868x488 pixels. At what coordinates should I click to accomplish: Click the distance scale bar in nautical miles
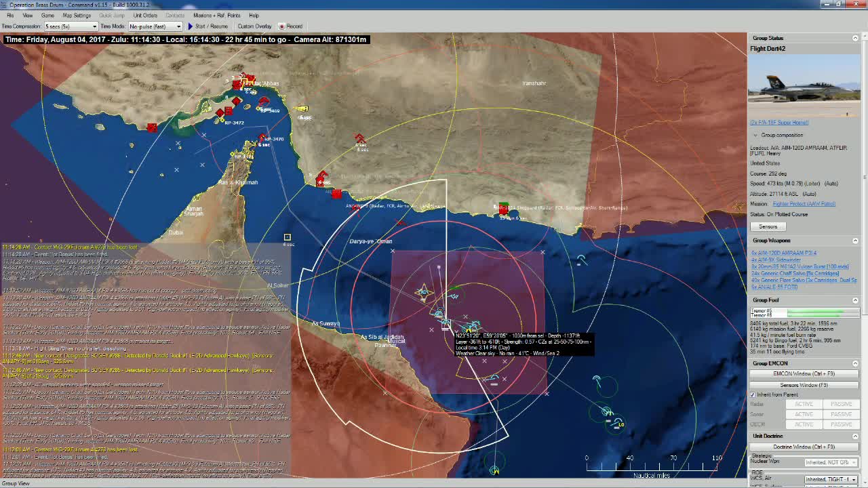click(x=652, y=466)
